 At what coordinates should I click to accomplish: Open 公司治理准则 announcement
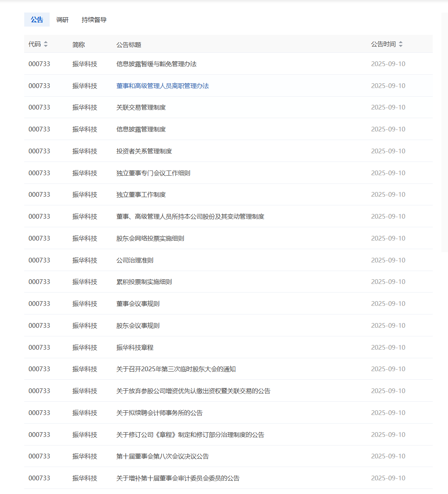(x=135, y=260)
